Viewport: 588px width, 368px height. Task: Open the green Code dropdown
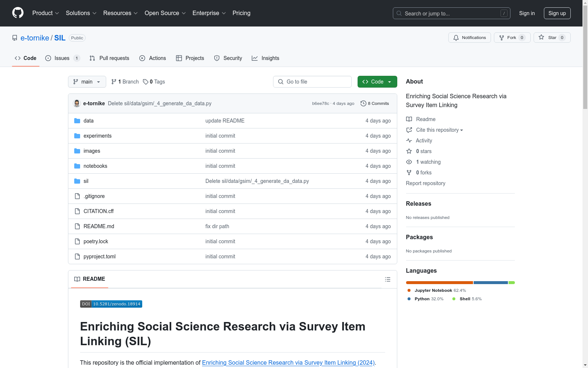click(377, 82)
